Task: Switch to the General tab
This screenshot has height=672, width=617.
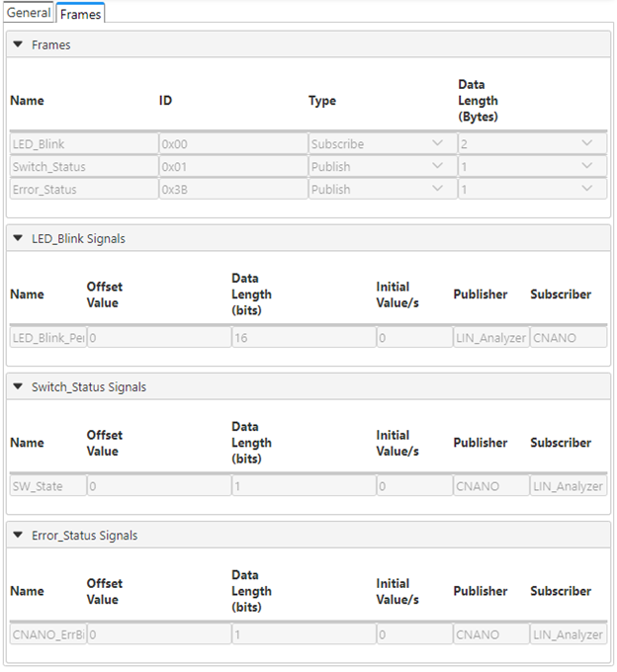Action: [x=28, y=13]
